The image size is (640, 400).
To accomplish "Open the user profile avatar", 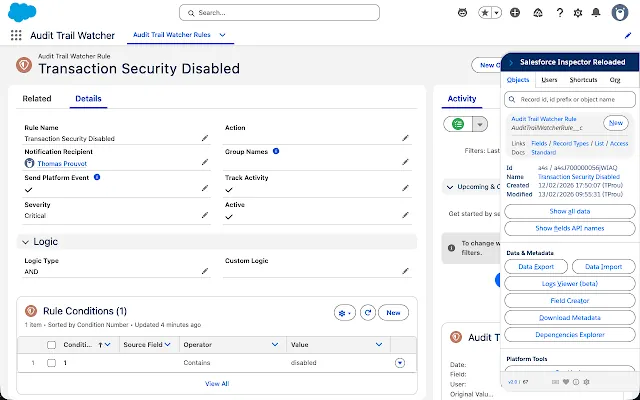I will [x=620, y=13].
